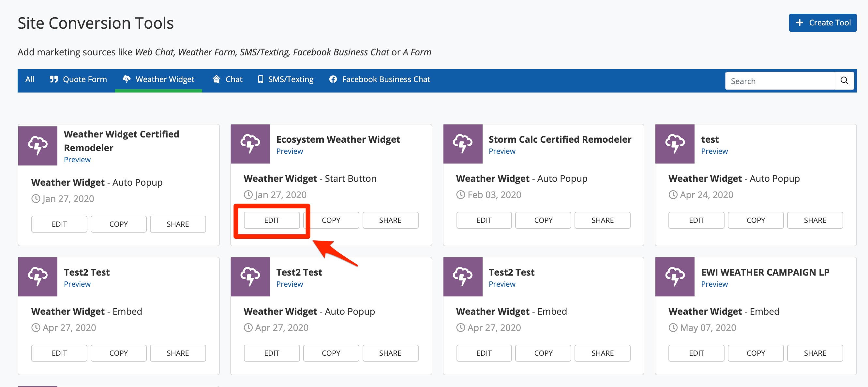The width and height of the screenshot is (868, 387).
Task: Edit the Ecosystem Weather Widget
Action: (x=272, y=220)
